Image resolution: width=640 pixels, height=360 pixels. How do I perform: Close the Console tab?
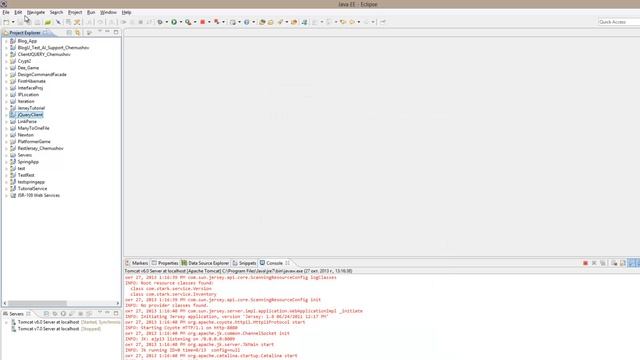pos(288,263)
